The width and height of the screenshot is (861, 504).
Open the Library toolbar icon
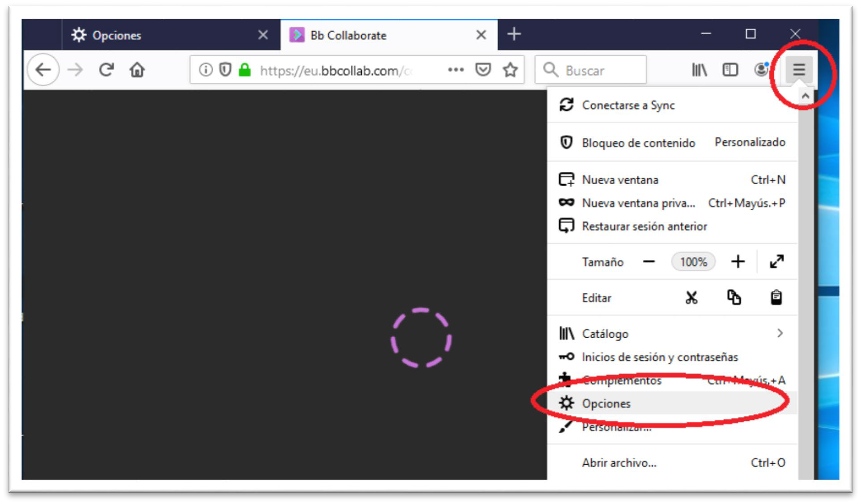[x=699, y=70]
